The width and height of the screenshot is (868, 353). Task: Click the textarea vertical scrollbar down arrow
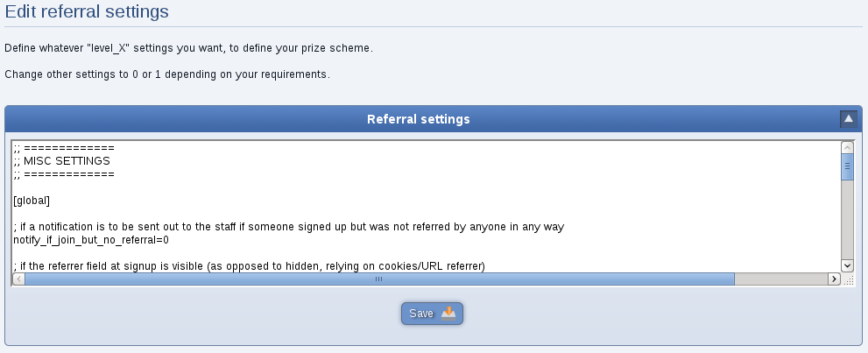point(847,265)
